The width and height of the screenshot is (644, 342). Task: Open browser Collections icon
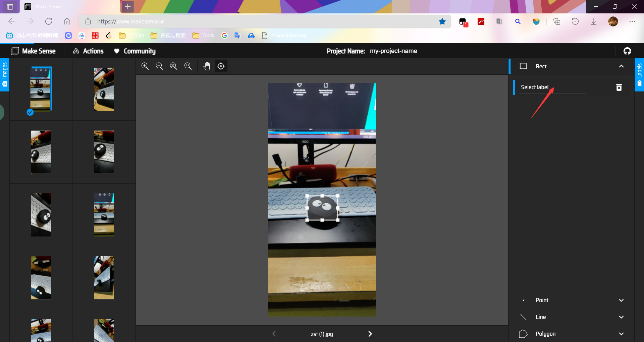[557, 21]
